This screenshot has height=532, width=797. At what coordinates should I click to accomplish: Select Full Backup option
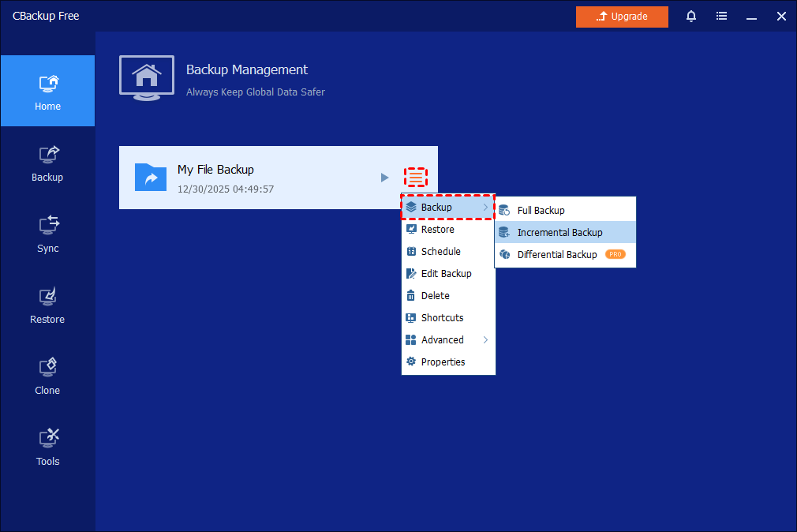(x=541, y=210)
